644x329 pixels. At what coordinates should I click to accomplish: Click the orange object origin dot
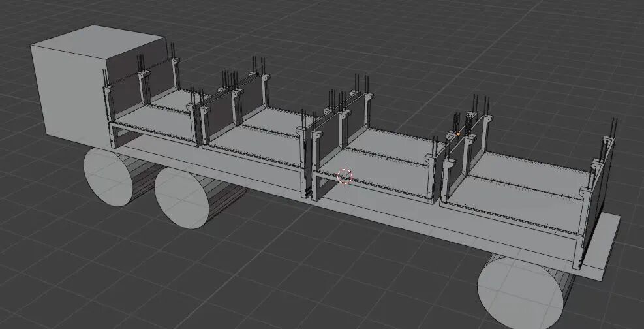pos(459,134)
